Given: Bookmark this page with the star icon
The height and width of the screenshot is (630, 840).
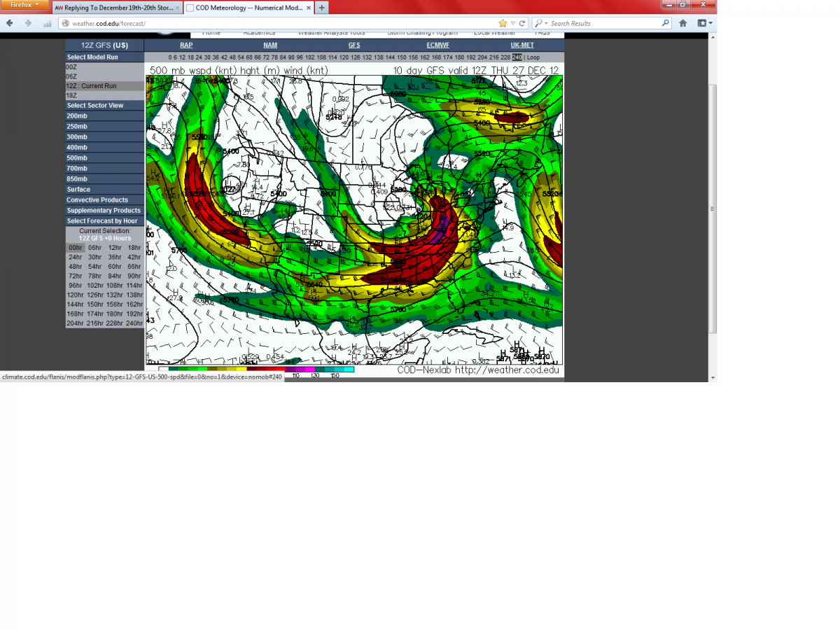Looking at the screenshot, I should coord(503,23).
